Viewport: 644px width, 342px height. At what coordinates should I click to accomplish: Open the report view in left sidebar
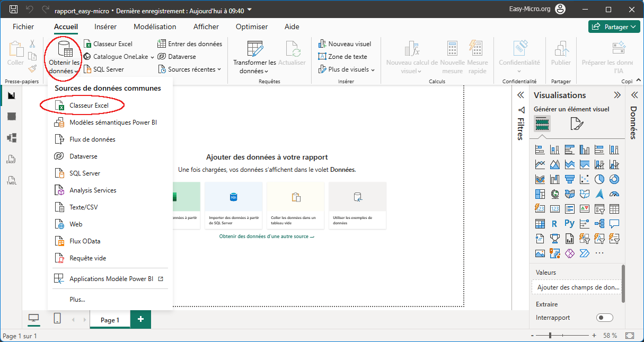[11, 95]
